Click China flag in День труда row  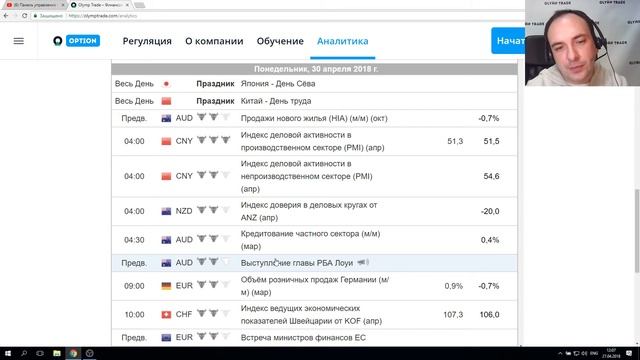point(166,101)
